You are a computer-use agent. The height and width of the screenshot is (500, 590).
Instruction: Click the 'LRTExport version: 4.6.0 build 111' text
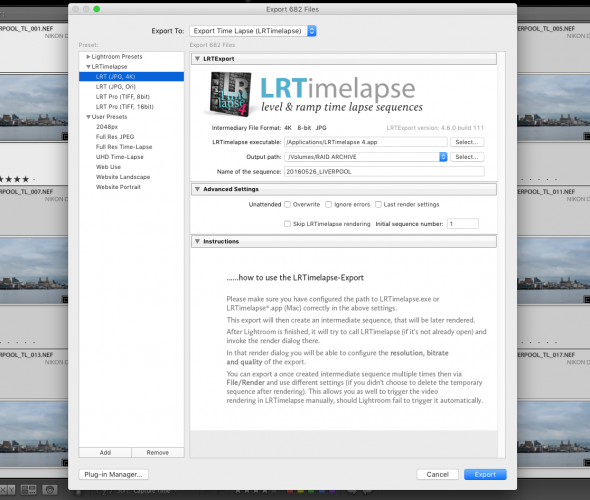[x=435, y=128]
